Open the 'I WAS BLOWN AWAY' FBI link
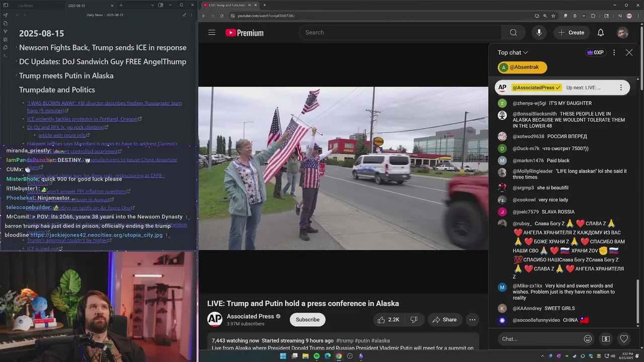This screenshot has width=644, height=362. 105,107
